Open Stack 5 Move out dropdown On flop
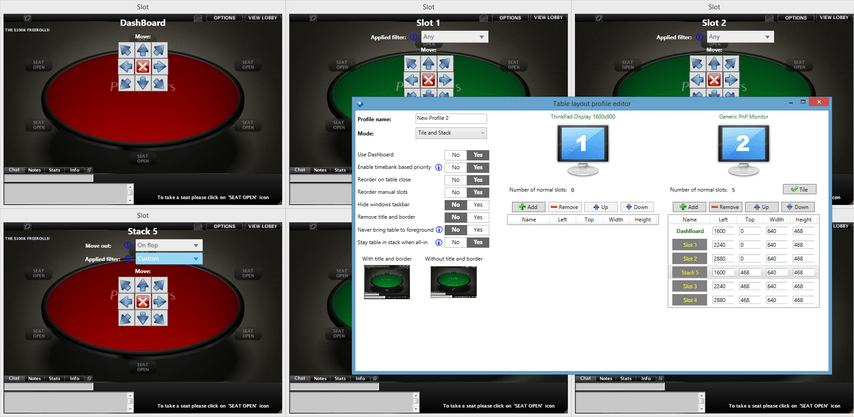 pyautogui.click(x=168, y=246)
